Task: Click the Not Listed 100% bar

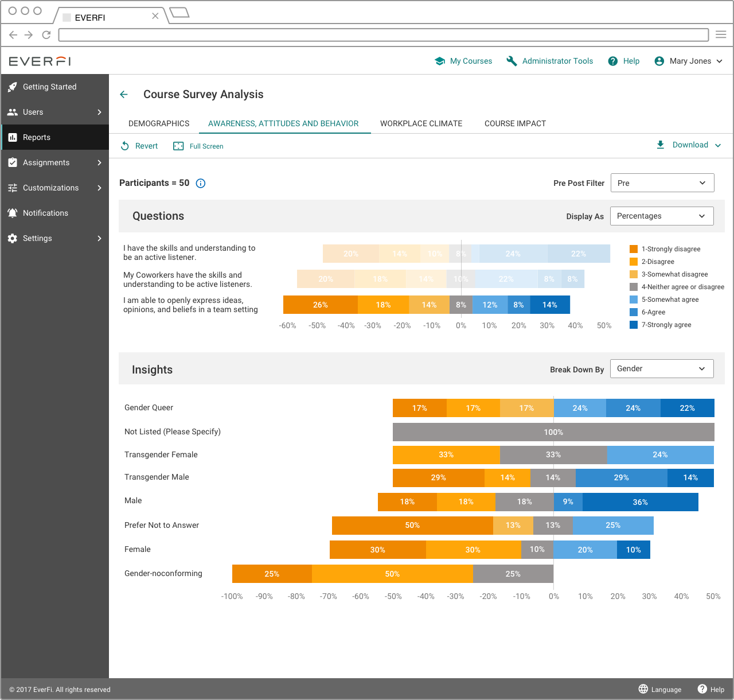Action: [553, 432]
